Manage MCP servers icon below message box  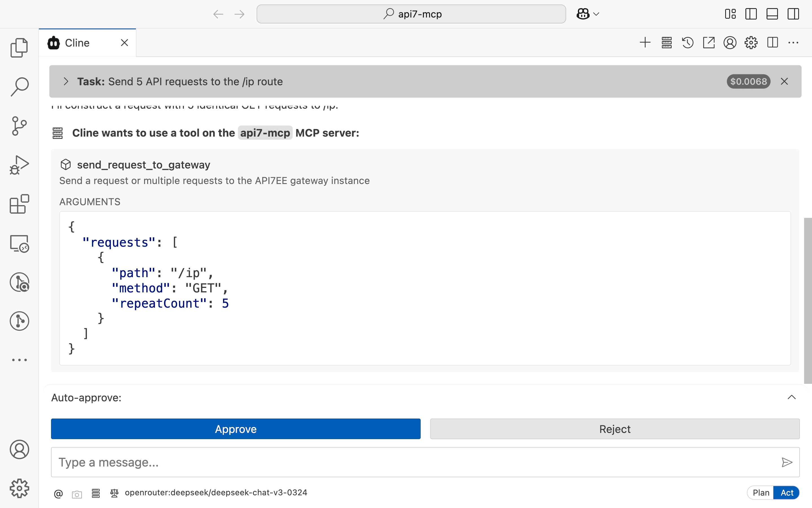96,493
